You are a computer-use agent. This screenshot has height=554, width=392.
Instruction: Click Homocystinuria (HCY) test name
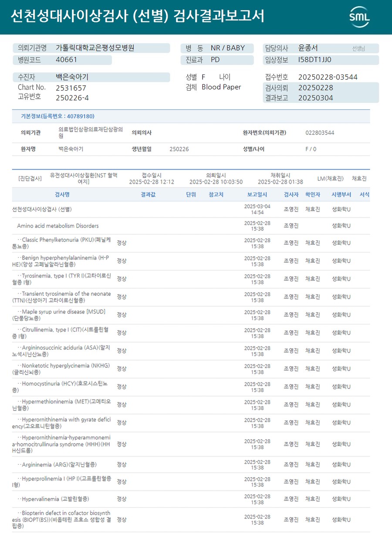click(x=60, y=387)
